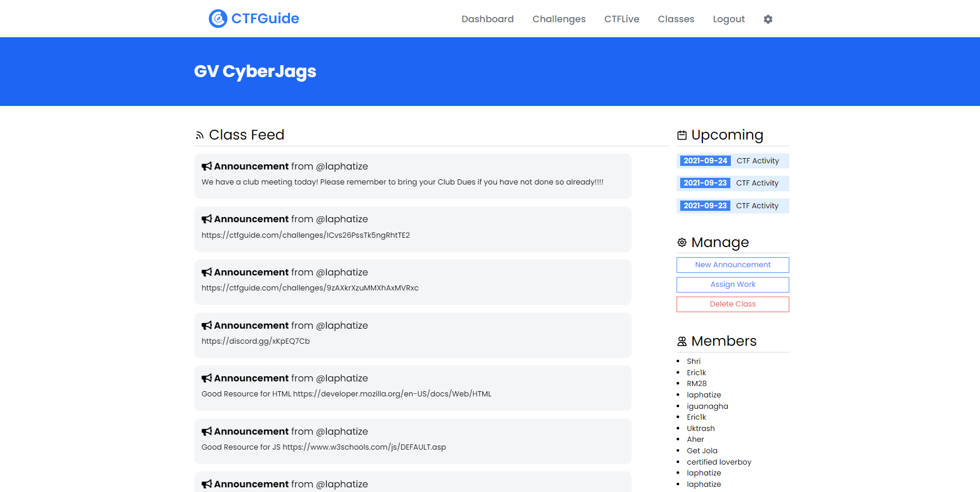Select member Uktrash

(x=700, y=428)
